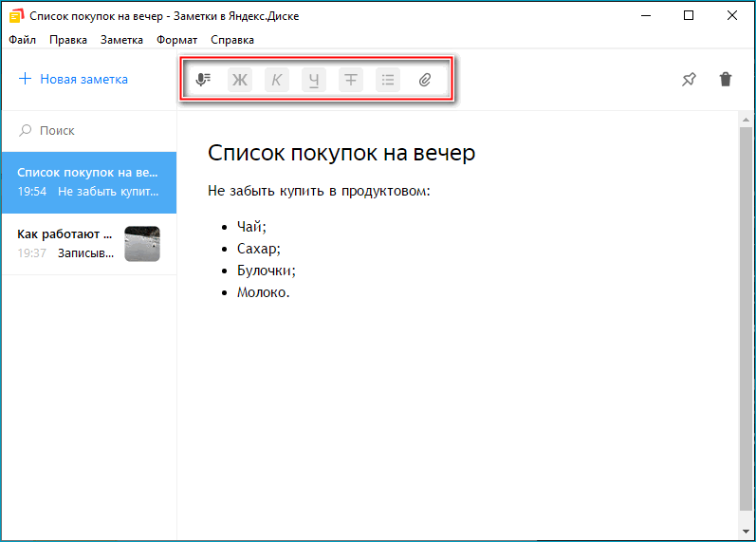Attach a file with paperclip icon
This screenshot has width=756, height=542.
[x=425, y=80]
